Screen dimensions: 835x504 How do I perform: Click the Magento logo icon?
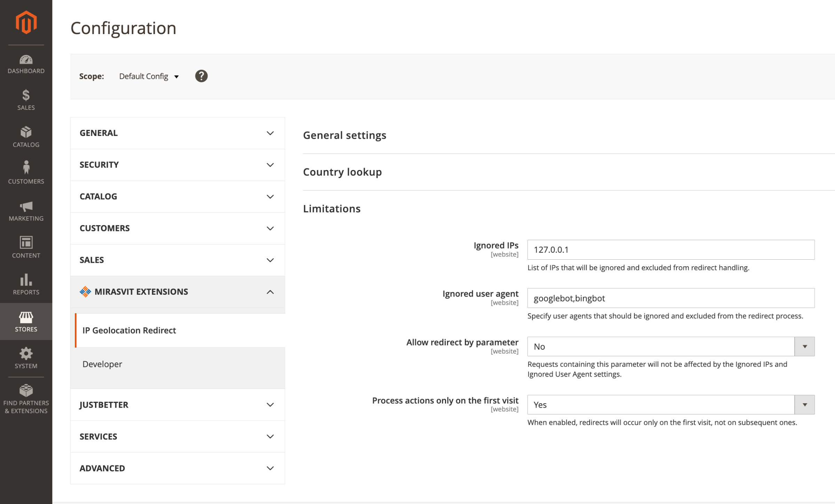click(26, 22)
